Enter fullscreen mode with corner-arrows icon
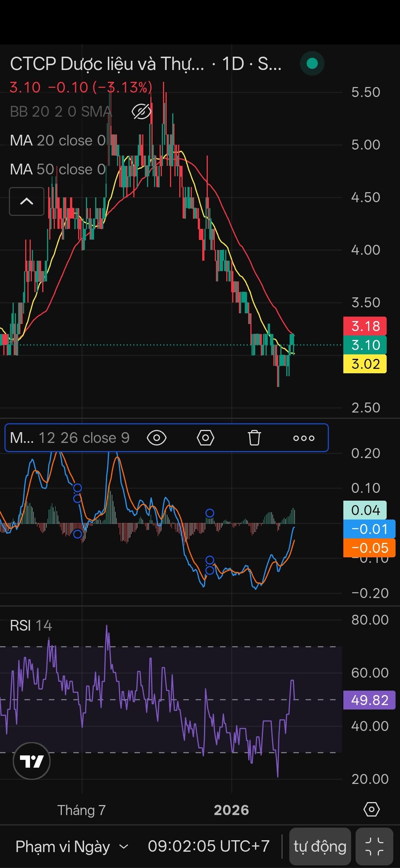Viewport: 400px width, 868px height. pyautogui.click(x=374, y=847)
